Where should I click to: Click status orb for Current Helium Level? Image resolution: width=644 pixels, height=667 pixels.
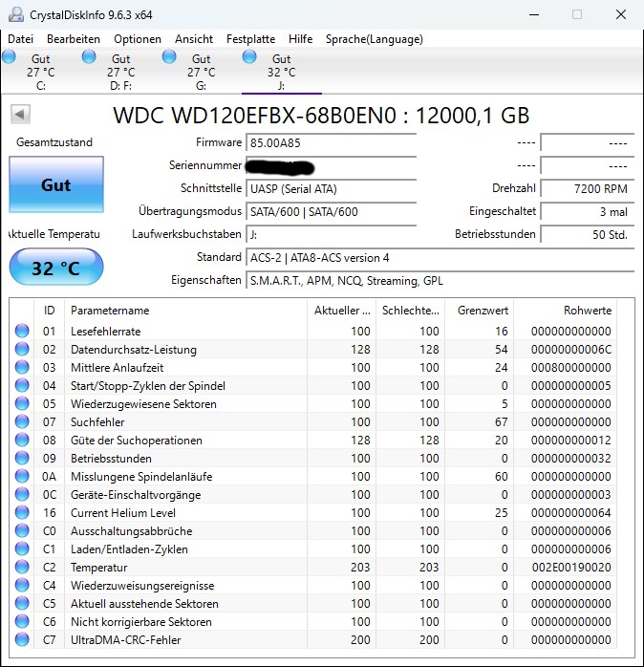point(22,512)
